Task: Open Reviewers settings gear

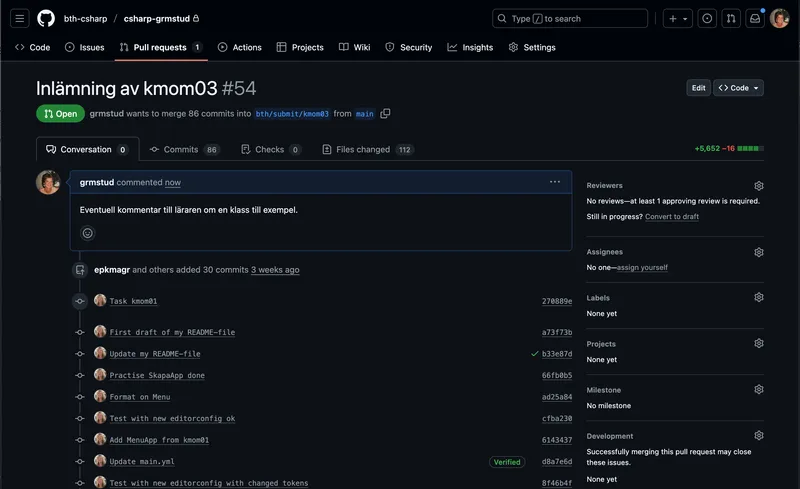Action: point(758,186)
